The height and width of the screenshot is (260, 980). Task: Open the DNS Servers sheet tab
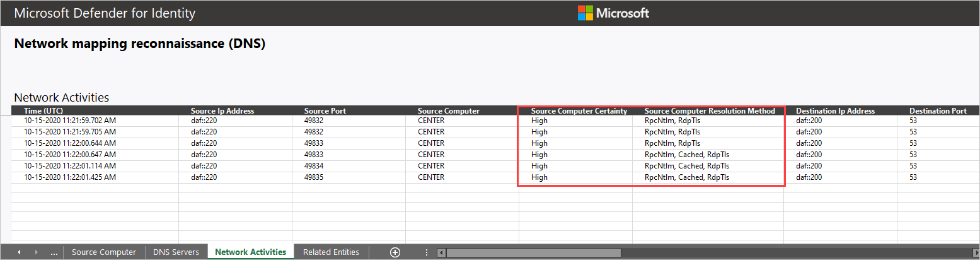pyautogui.click(x=176, y=252)
